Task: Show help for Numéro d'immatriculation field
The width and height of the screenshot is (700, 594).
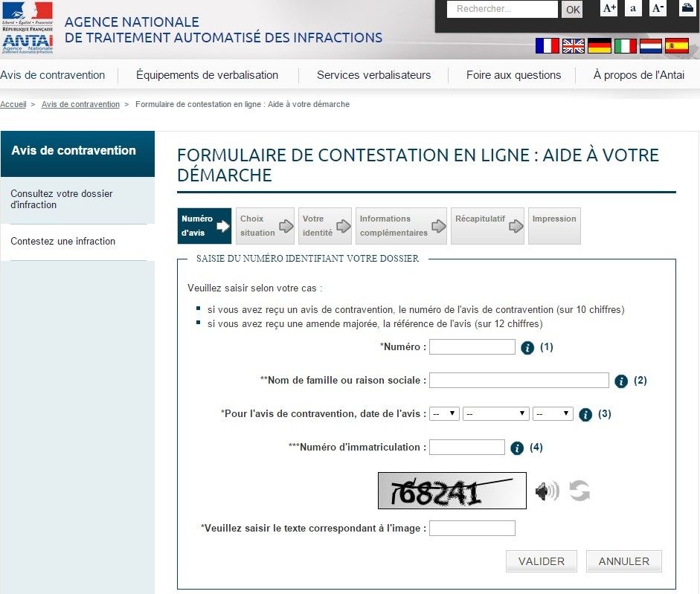Action: (517, 448)
